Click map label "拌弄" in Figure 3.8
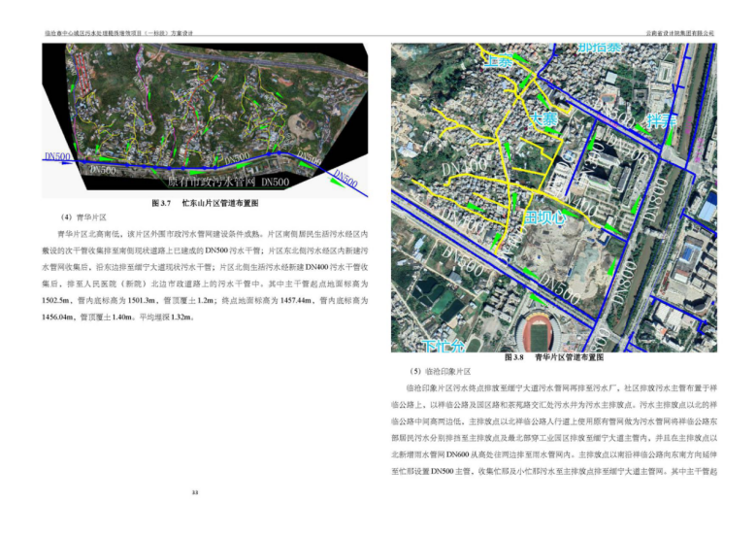 (x=662, y=120)
